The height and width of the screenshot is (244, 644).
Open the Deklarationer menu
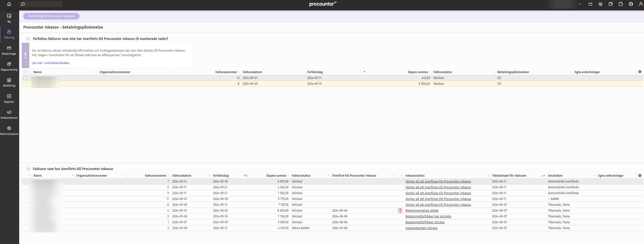(x=9, y=115)
